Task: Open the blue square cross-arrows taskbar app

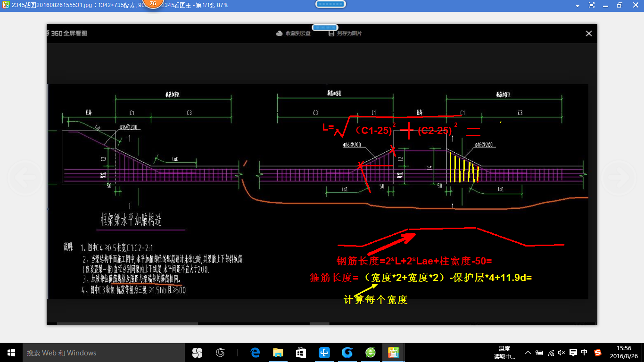Action: coord(324,353)
